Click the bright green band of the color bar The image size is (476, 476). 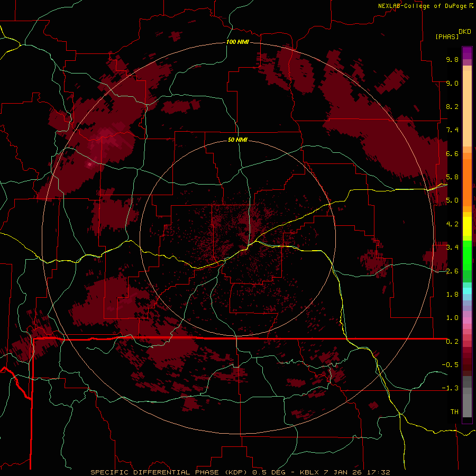(x=467, y=255)
